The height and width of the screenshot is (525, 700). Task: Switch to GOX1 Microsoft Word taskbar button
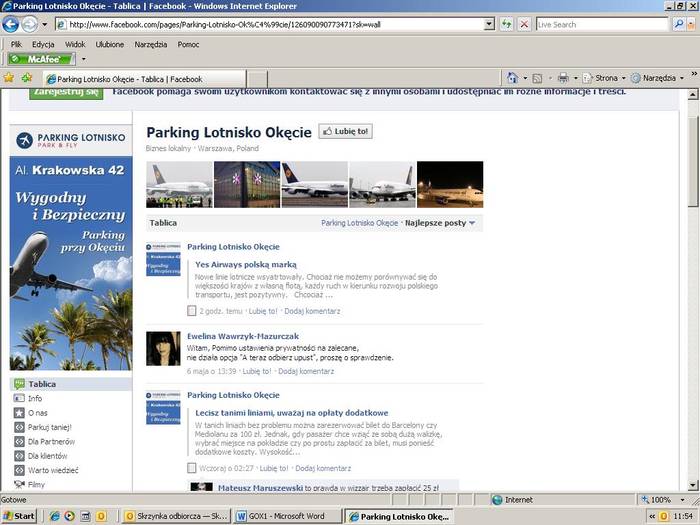coord(285,516)
